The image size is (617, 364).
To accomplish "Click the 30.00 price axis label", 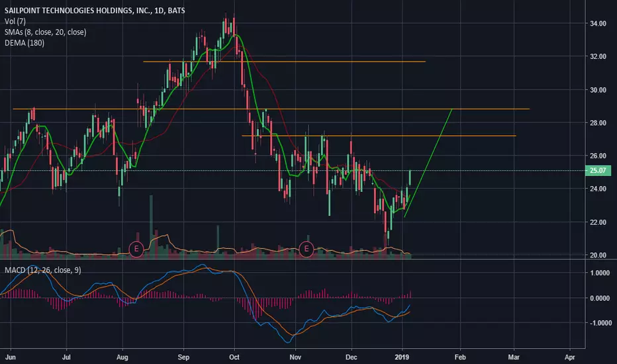I will point(598,90).
